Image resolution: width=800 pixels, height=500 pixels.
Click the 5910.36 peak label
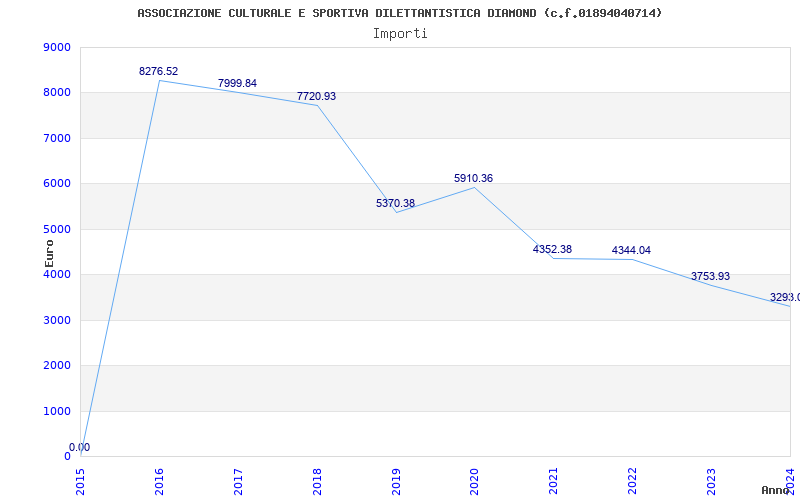click(x=473, y=179)
